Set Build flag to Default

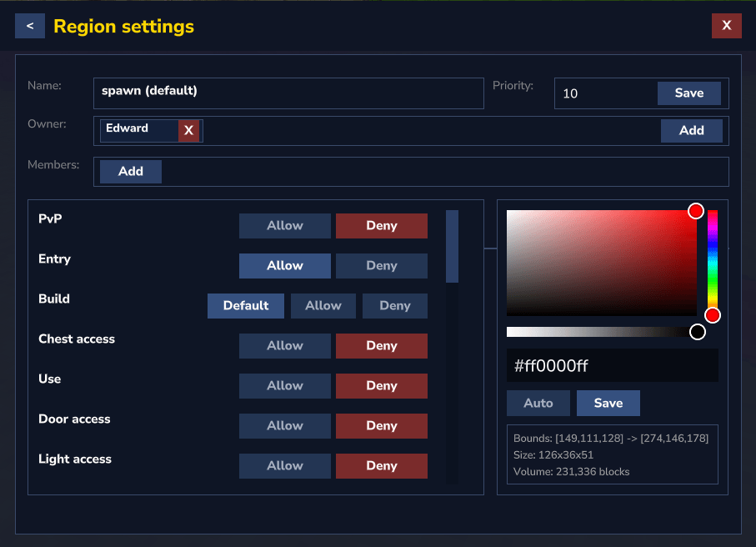(245, 306)
